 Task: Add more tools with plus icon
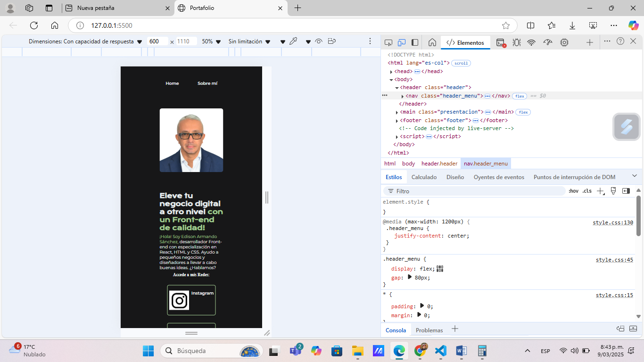pos(589,42)
